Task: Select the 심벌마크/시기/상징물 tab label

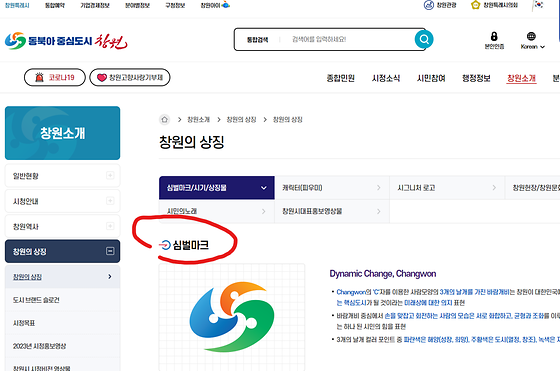Action: click(196, 188)
